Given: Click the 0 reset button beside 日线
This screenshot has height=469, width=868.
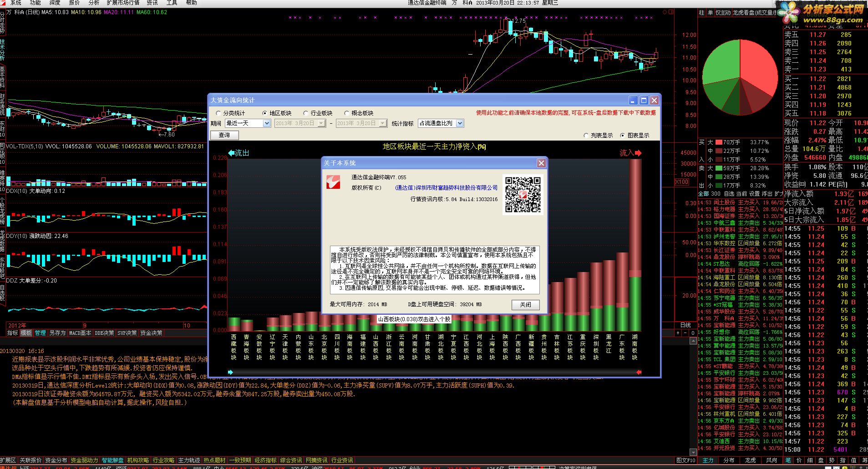Looking at the screenshot, I should [x=692, y=333].
